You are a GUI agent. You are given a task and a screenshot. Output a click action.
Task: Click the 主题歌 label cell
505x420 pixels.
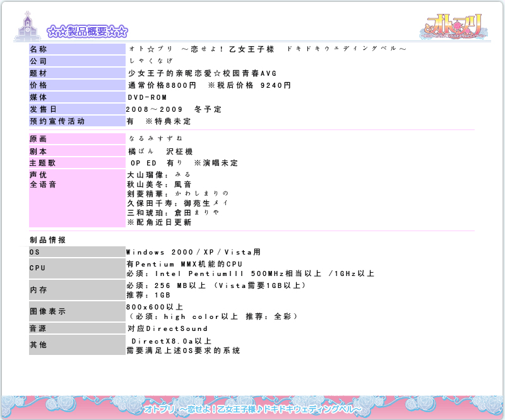(x=77, y=163)
